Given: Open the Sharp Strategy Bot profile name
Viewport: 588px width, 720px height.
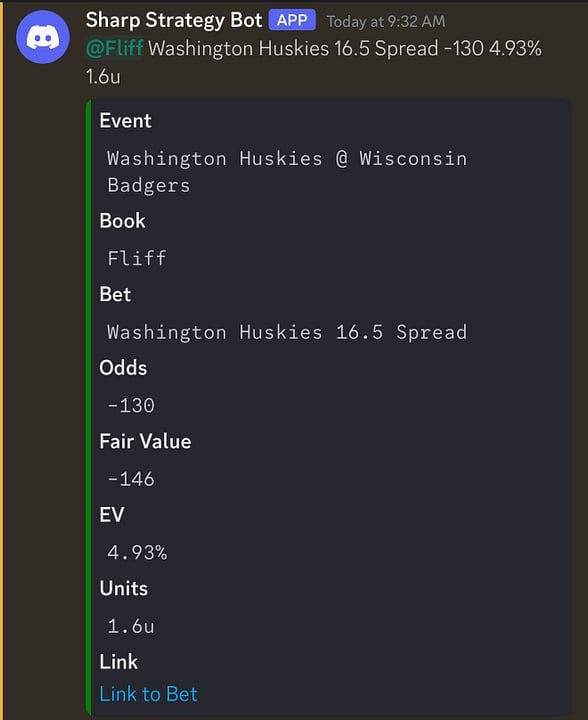Looking at the screenshot, I should (174, 20).
